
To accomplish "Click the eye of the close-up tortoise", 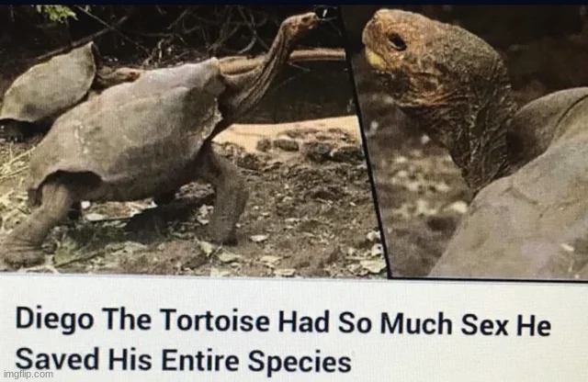I will click(398, 42).
